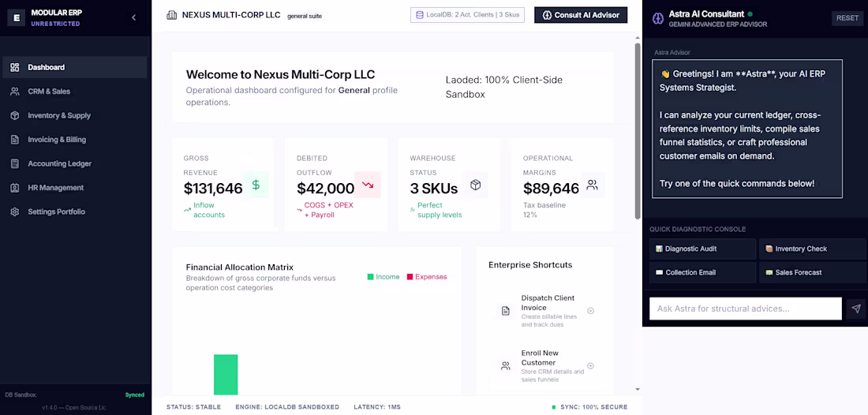Click the Invoicing & Billing document icon

15,140
